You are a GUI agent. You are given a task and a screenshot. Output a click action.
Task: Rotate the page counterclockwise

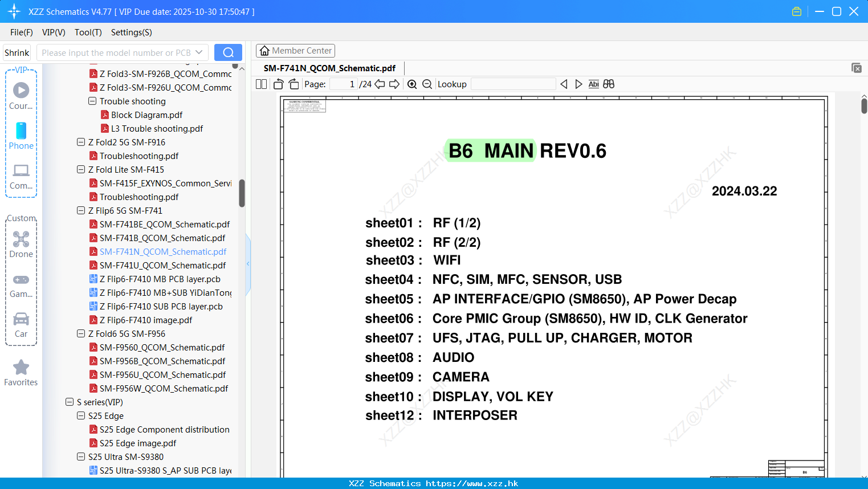(278, 84)
